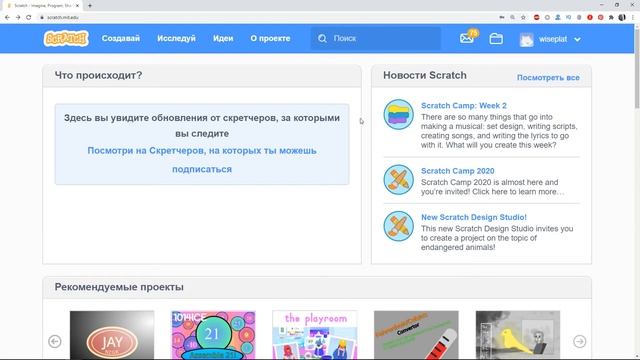Click Посмотреть все news link
Image resolution: width=640 pixels, height=360 pixels.
point(548,78)
